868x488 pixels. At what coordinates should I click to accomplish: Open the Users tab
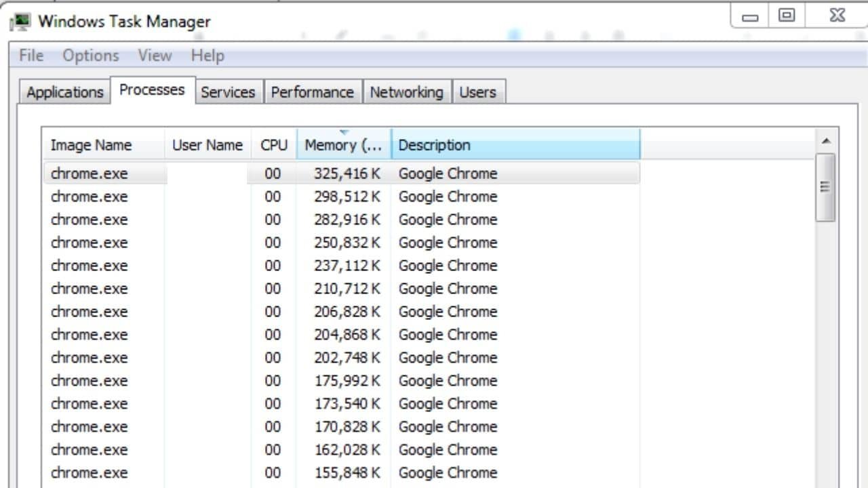click(x=479, y=91)
